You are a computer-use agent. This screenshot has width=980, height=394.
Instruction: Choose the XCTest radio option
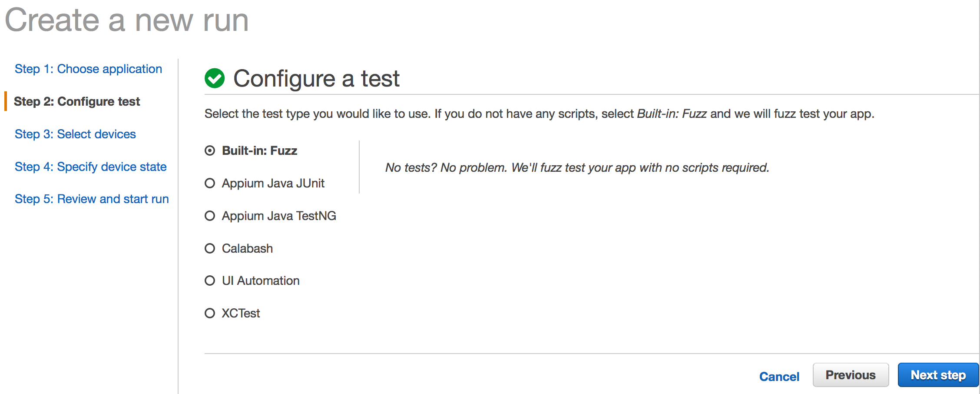210,313
